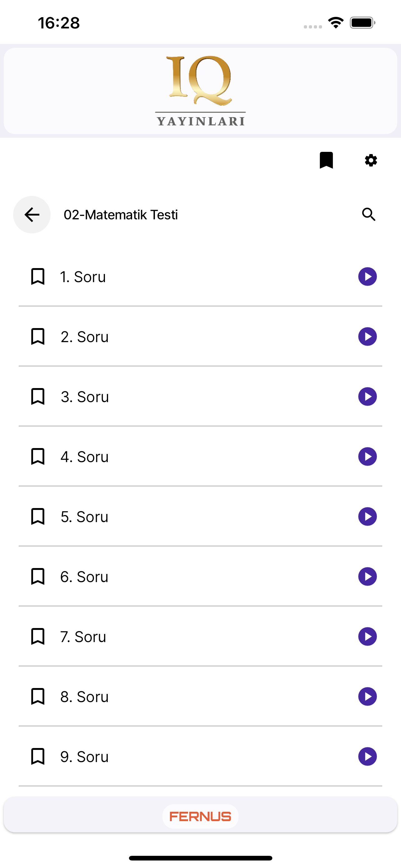Open the saved bookmarks list icon
The width and height of the screenshot is (401, 868).
click(326, 160)
